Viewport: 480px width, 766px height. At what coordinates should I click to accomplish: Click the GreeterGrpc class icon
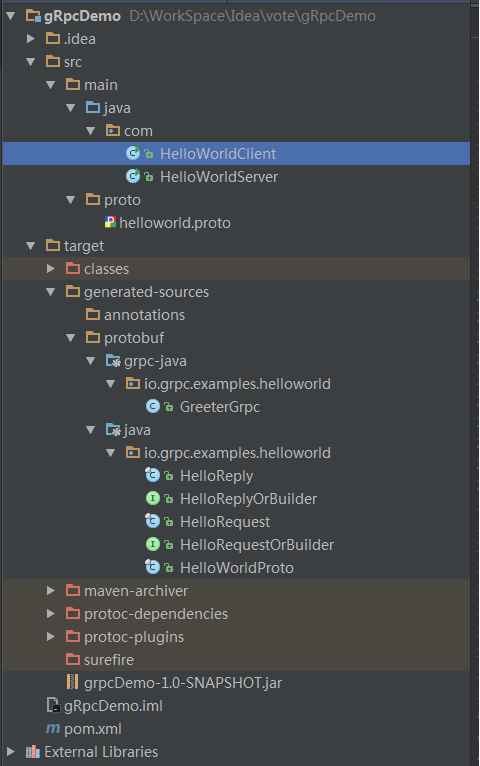(153, 406)
